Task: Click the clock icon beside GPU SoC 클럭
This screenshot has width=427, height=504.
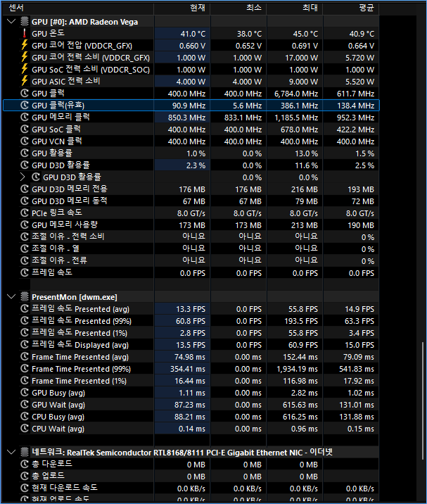Action: coord(25,130)
